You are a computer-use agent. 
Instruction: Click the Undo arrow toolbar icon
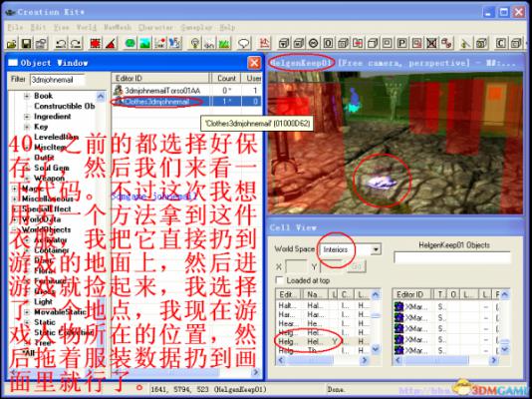(x=61, y=44)
